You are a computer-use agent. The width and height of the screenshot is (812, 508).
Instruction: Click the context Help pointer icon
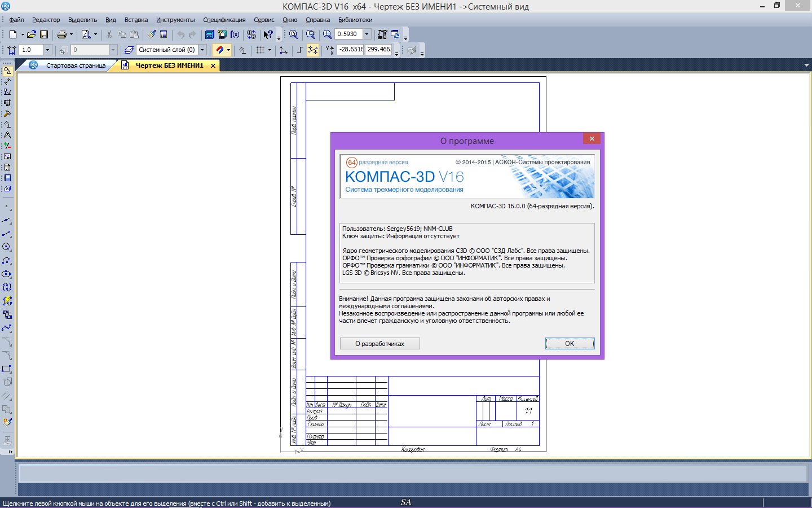coord(268,34)
